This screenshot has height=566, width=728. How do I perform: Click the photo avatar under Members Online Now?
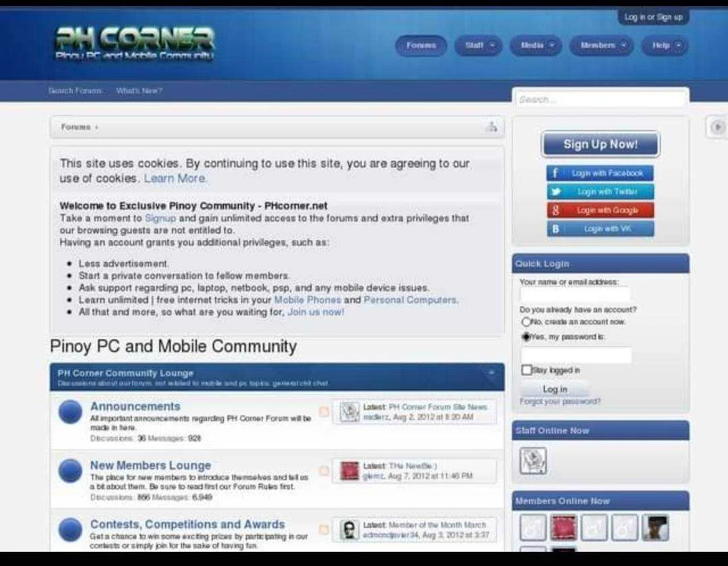(x=656, y=528)
